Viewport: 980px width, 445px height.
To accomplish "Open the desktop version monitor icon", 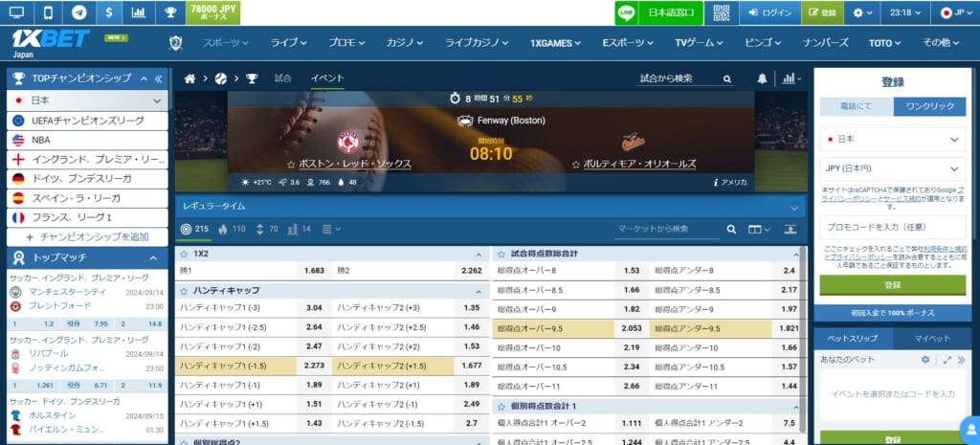I will [17, 12].
